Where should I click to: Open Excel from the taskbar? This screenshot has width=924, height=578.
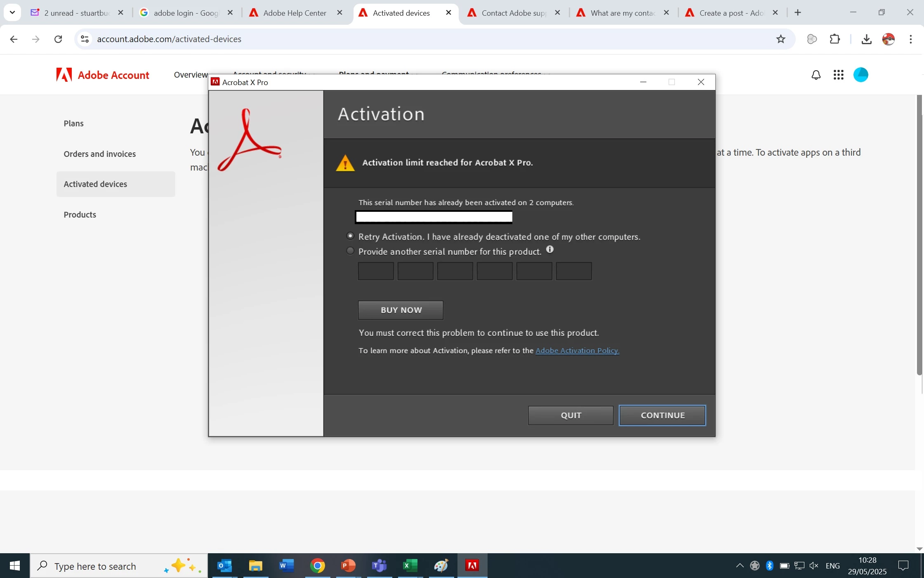pyautogui.click(x=410, y=566)
